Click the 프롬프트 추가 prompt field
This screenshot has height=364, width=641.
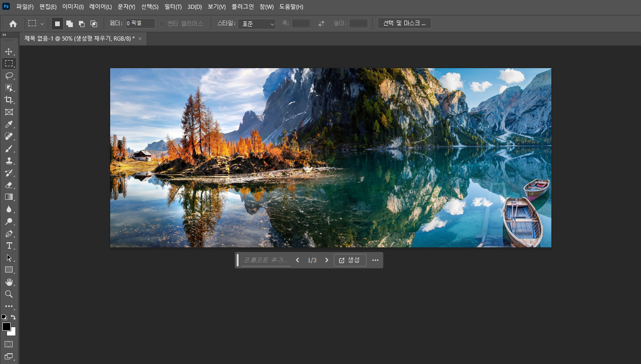(266, 260)
